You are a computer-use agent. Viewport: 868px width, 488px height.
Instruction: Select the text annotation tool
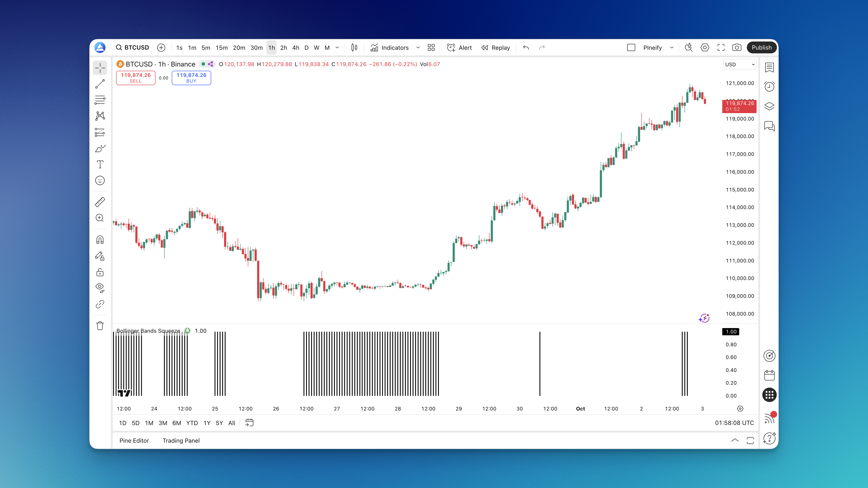pos(100,164)
